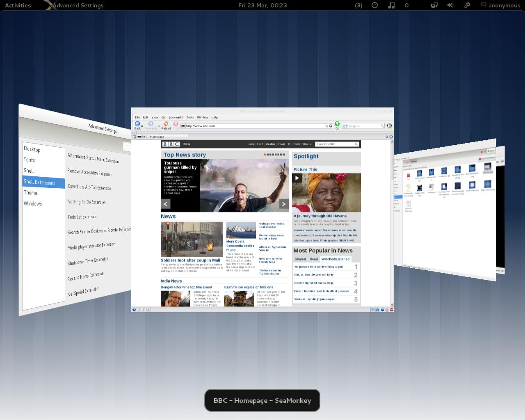This screenshot has height=420, width=525.
Task: Click the network display icon in the top panel
Action: [434, 5]
